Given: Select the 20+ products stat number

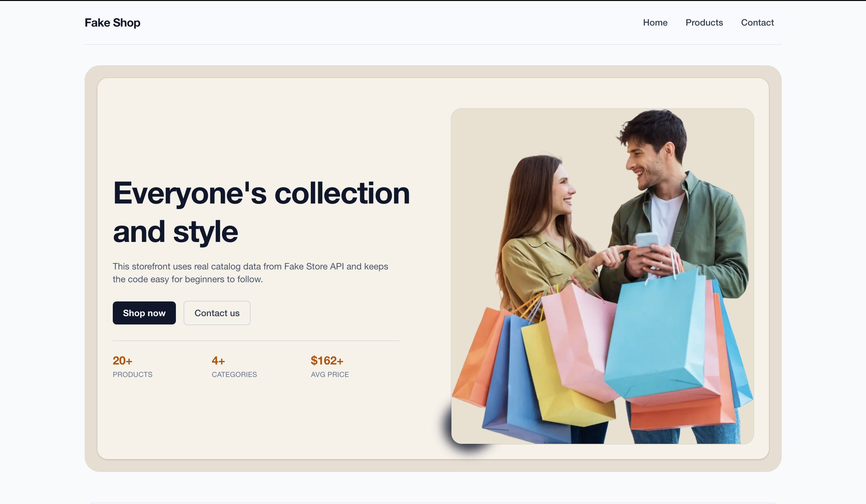Looking at the screenshot, I should click(x=122, y=361).
